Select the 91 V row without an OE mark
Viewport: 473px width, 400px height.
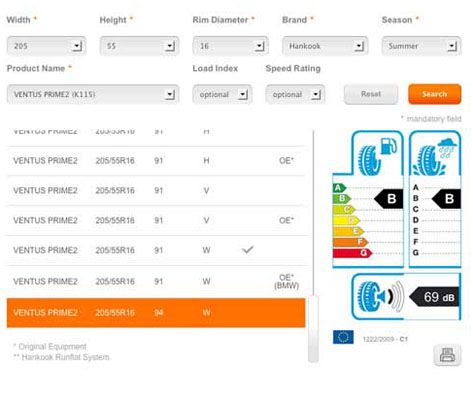click(x=156, y=191)
